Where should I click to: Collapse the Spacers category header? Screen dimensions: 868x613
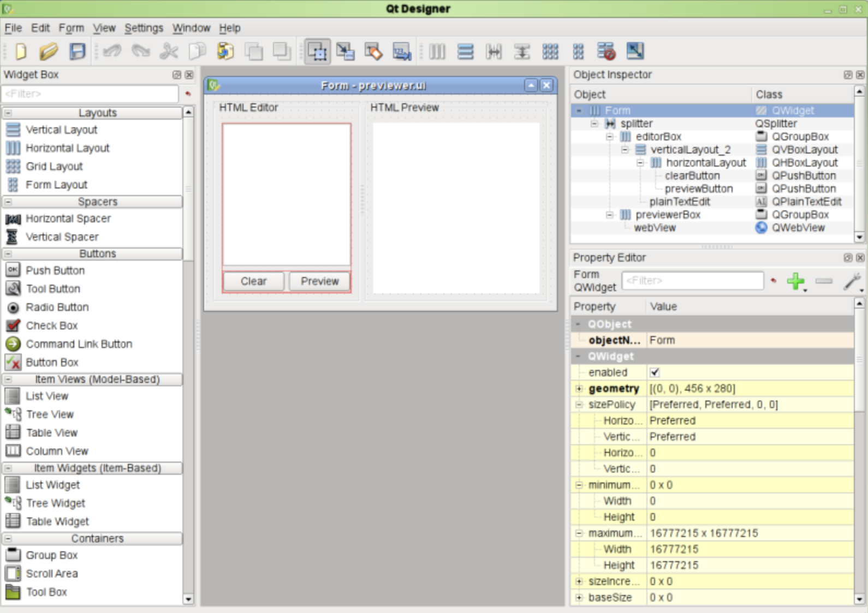coord(8,202)
